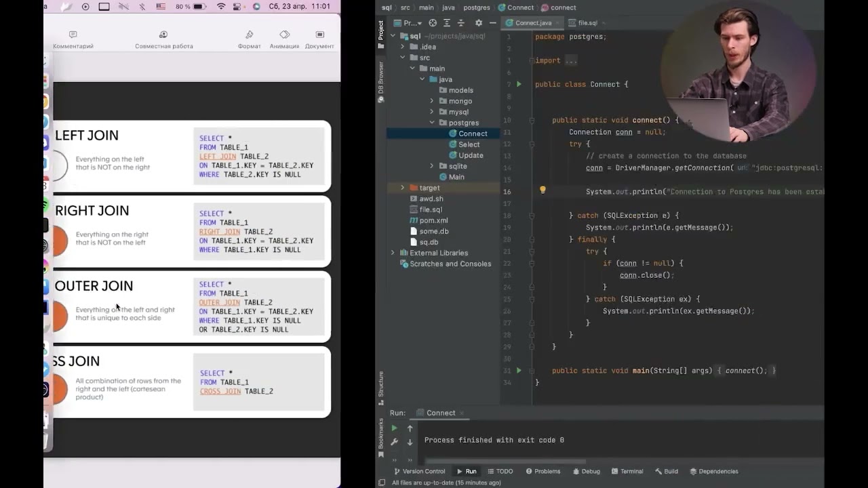Viewport: 868px width, 488px height.
Task: Collapse the java folder
Action: (x=422, y=79)
